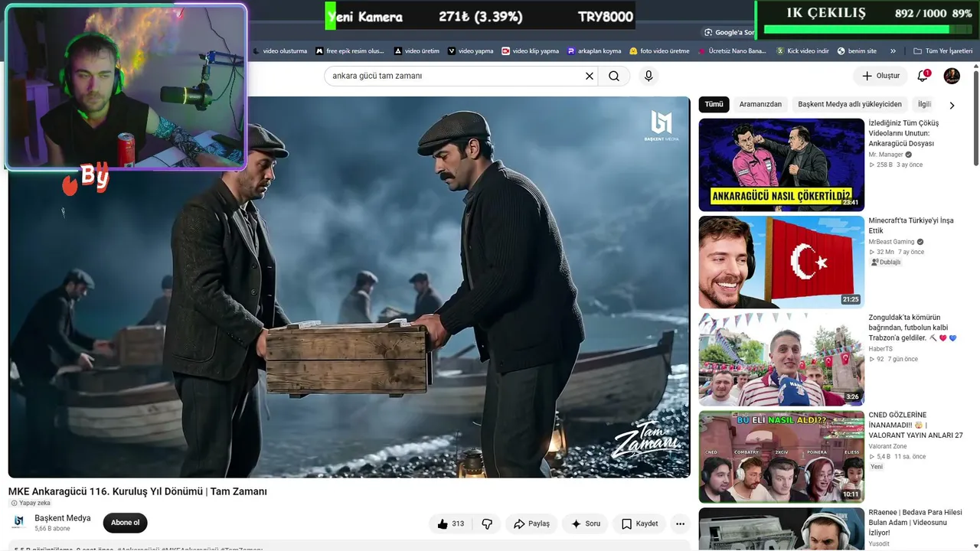Open the 'Ücretsiz Nano Bana...' bookmark

(x=731, y=51)
